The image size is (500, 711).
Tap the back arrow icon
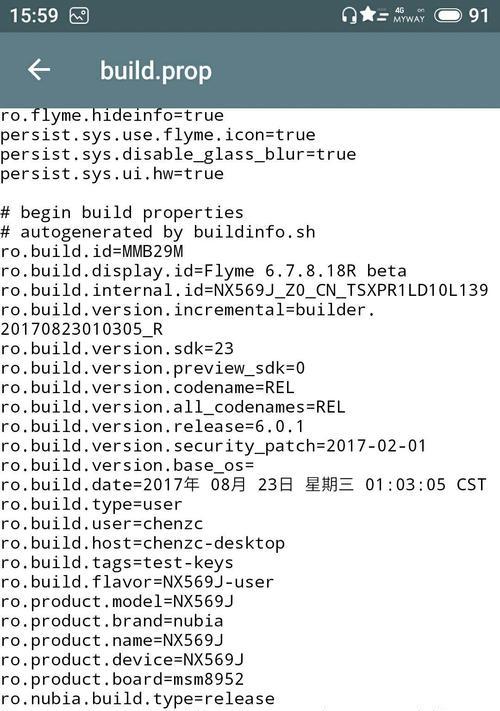(39, 70)
